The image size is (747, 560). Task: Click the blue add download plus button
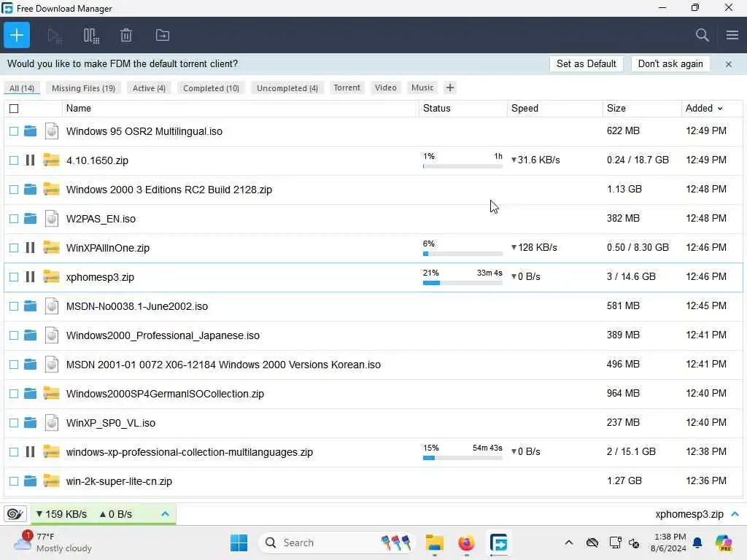point(17,35)
